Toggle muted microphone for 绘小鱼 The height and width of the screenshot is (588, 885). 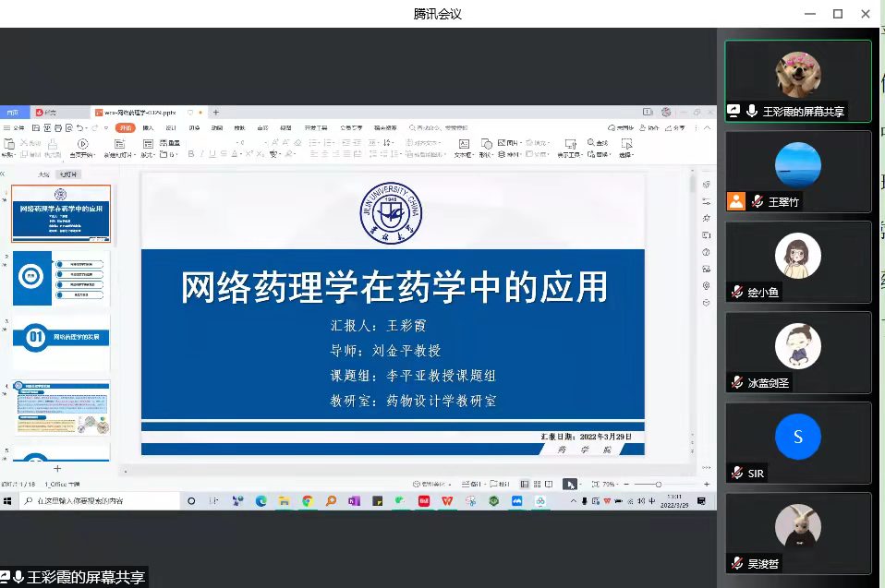click(x=737, y=293)
